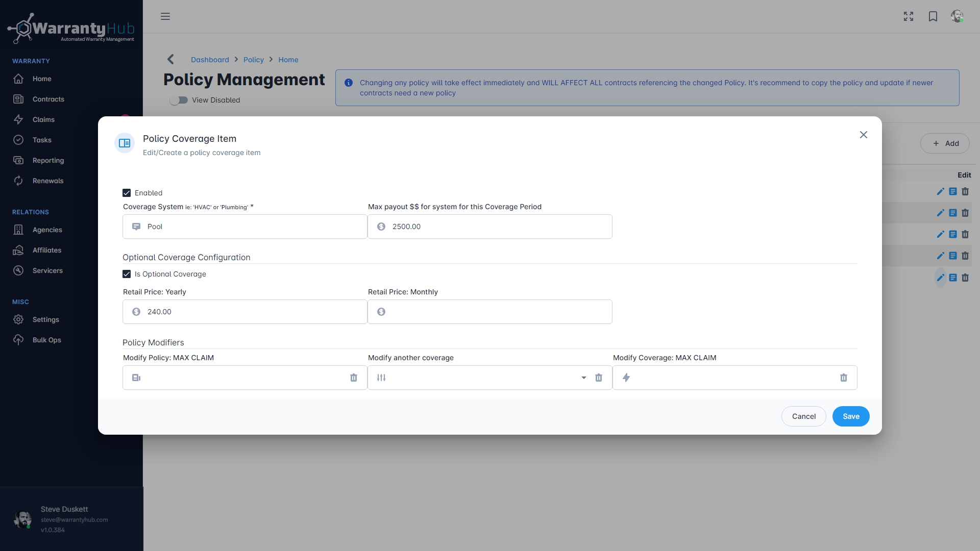Open the Modify another coverage dropdown
Image resolution: width=980 pixels, height=551 pixels.
583,378
